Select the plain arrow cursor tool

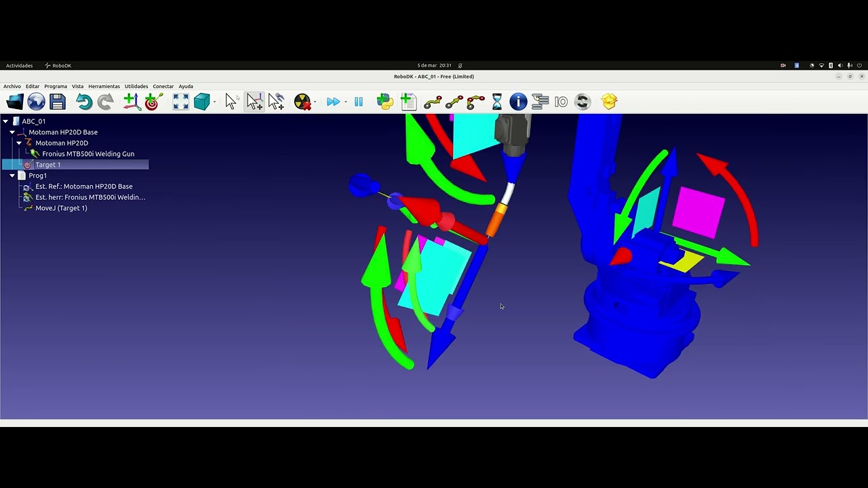[x=231, y=102]
